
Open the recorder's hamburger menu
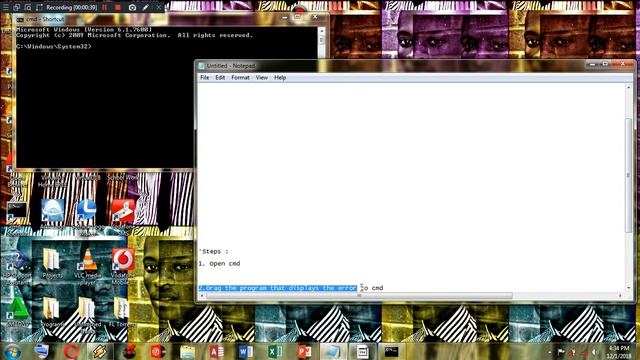coord(5,7)
